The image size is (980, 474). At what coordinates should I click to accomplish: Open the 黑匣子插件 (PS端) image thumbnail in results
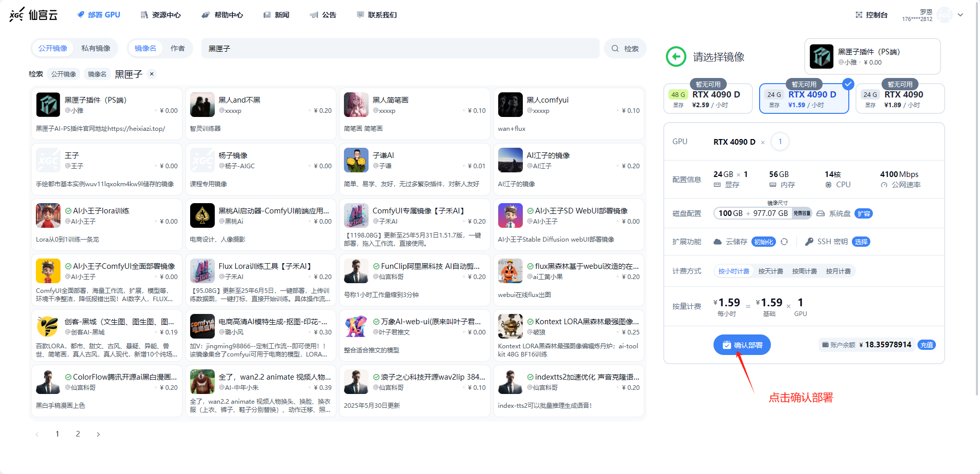click(48, 105)
